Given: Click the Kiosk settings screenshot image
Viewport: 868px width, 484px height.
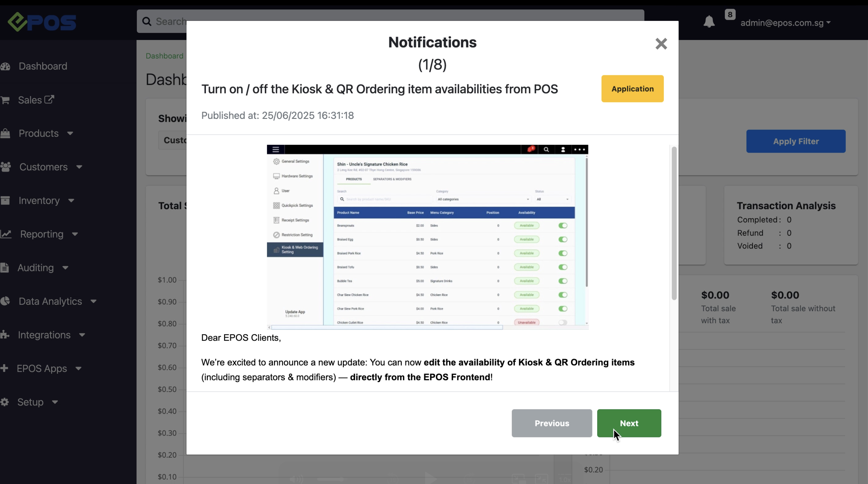Looking at the screenshot, I should 428,237.
